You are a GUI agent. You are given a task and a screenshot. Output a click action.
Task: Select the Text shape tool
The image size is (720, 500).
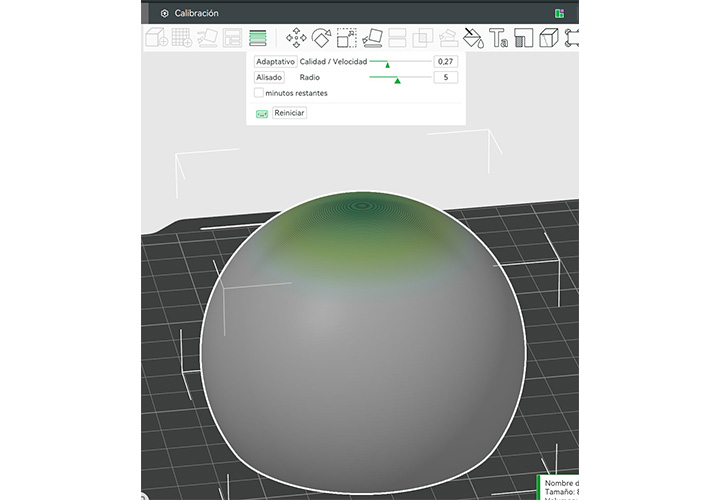click(498, 38)
